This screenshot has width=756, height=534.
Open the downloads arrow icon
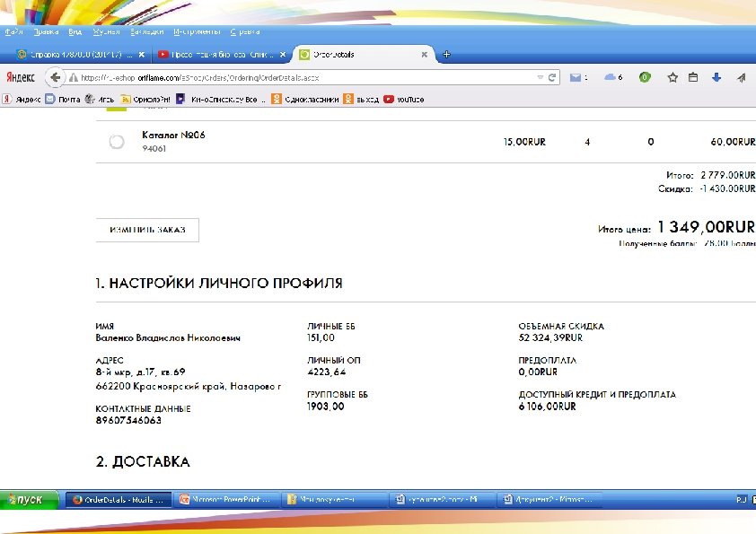pyautogui.click(x=716, y=77)
